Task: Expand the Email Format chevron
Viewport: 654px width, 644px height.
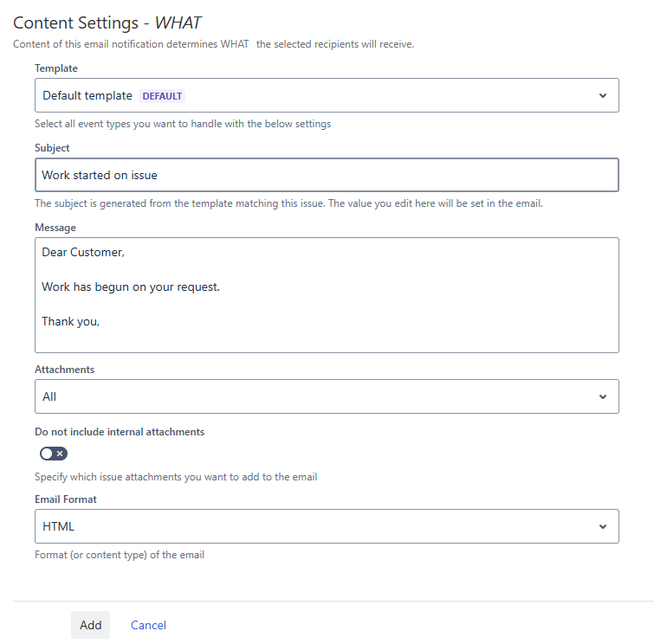Action: tap(603, 526)
